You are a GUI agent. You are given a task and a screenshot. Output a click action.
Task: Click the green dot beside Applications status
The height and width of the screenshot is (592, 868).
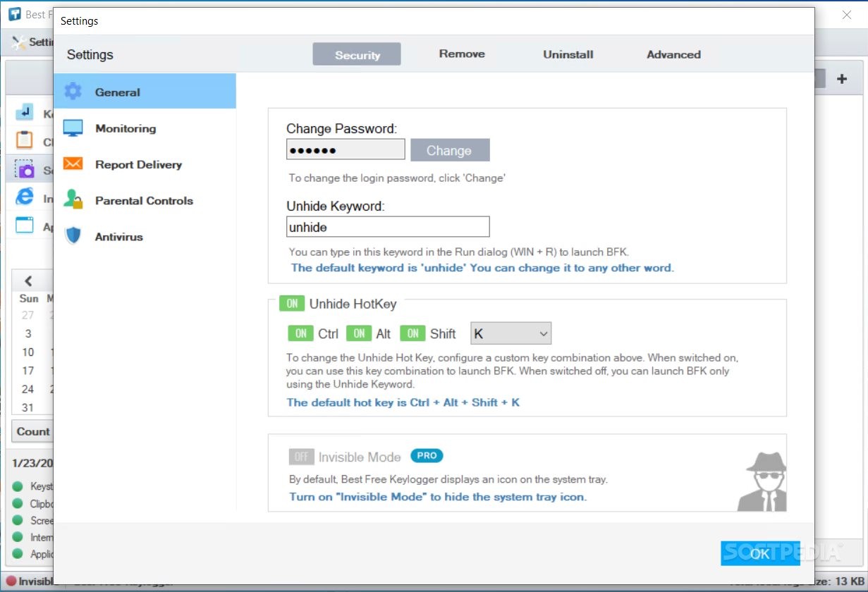[18, 555]
